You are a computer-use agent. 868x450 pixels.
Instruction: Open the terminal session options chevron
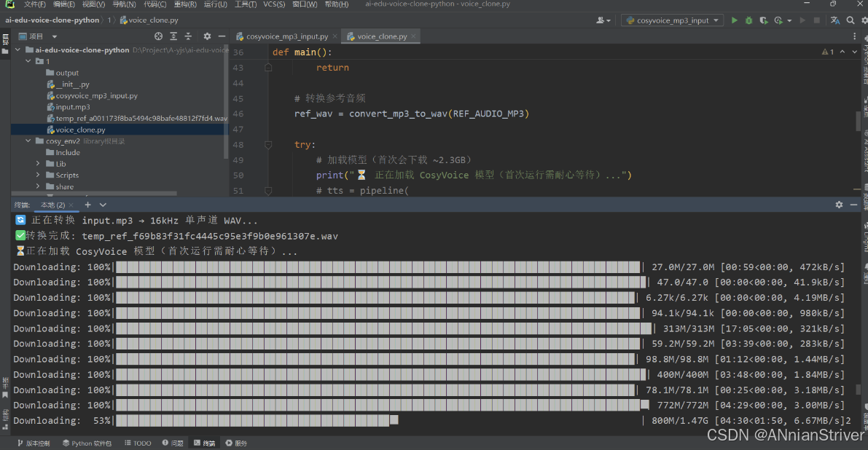coord(103,205)
